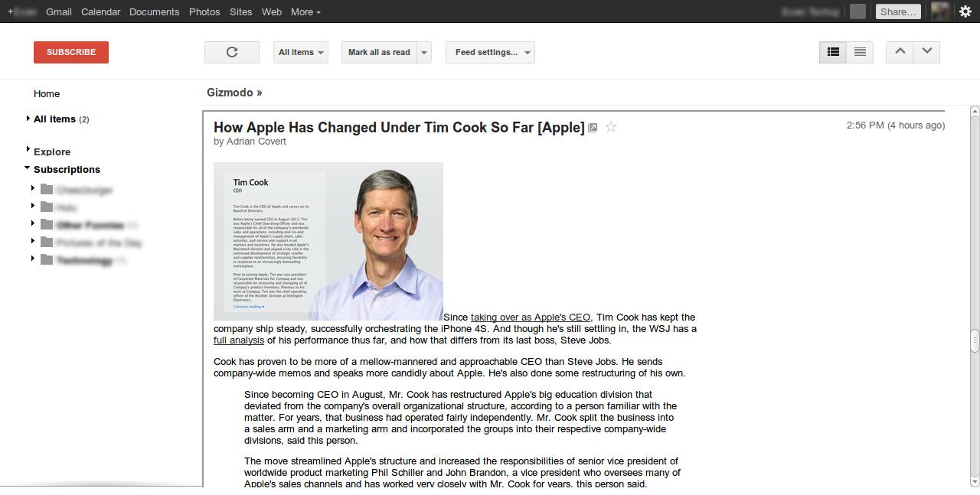
Task: Select list view mode
Action: point(833,52)
